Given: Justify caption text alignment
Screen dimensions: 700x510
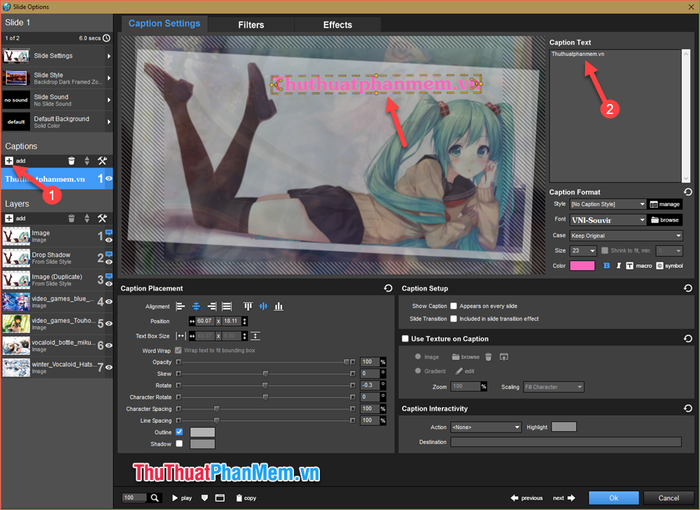Looking at the screenshot, I should click(227, 306).
